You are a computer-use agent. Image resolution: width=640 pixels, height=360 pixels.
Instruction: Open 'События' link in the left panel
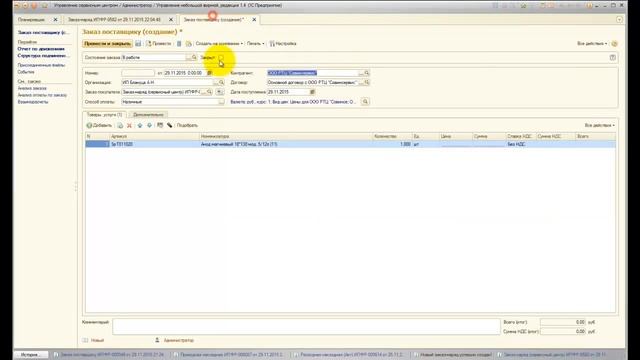click(26, 72)
